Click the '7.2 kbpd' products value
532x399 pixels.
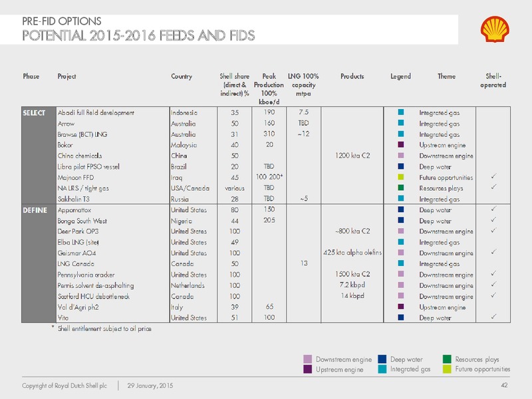[x=352, y=285]
